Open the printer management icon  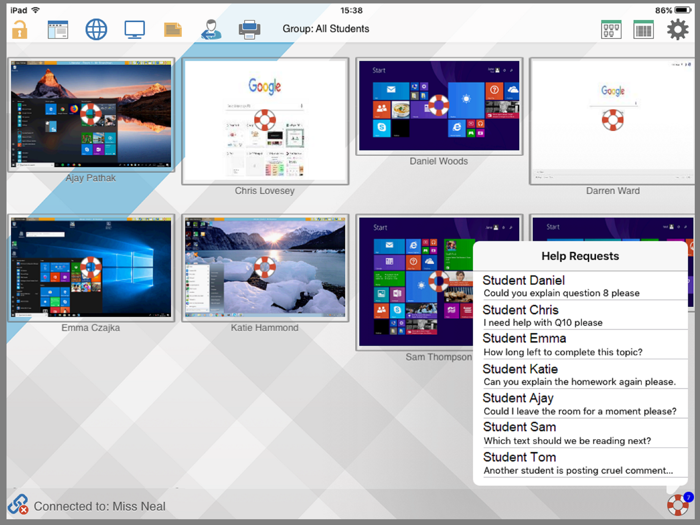click(x=250, y=29)
